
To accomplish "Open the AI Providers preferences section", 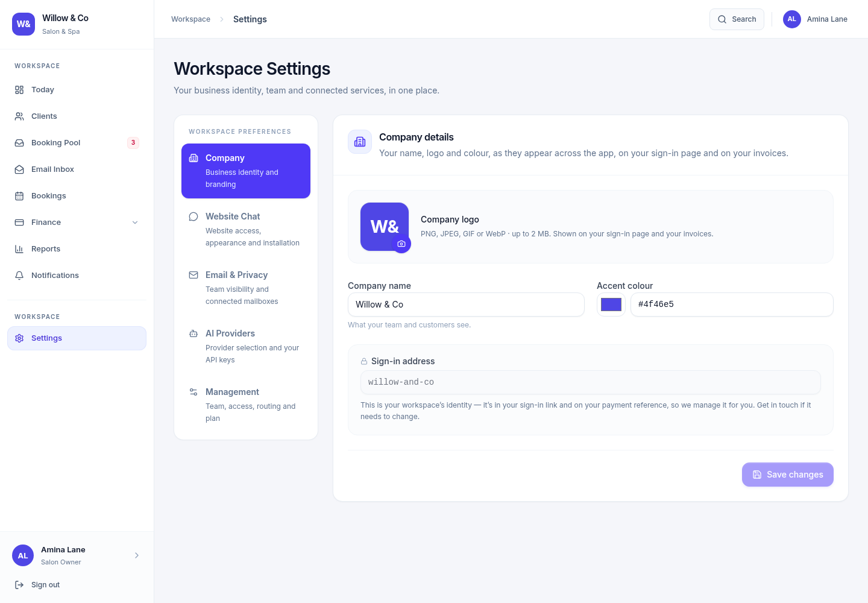I will tap(246, 346).
